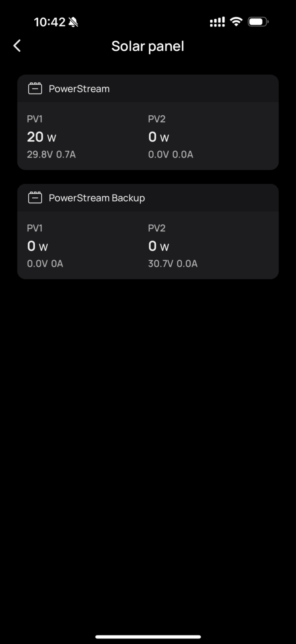Tap the 30.7V 0.0A reading
Viewport: 296px width, 644px height.
pyautogui.click(x=172, y=264)
